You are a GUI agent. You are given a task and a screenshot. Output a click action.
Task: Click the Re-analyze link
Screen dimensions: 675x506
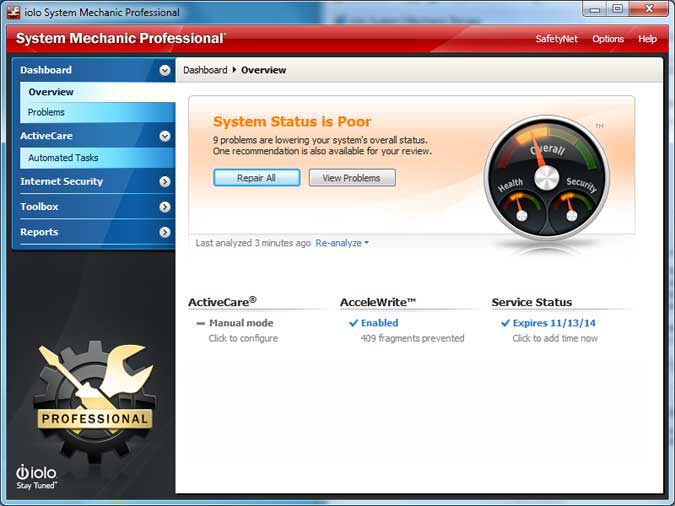tap(338, 243)
